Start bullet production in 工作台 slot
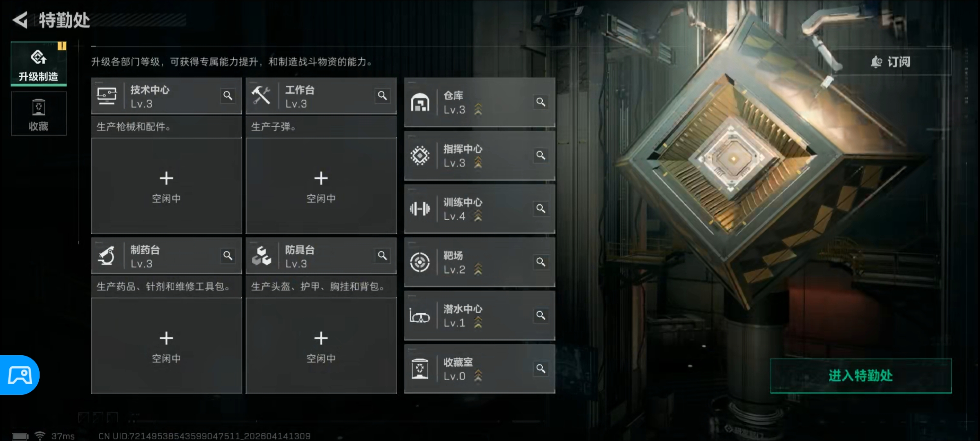This screenshot has width=980, height=441. pyautogui.click(x=321, y=186)
